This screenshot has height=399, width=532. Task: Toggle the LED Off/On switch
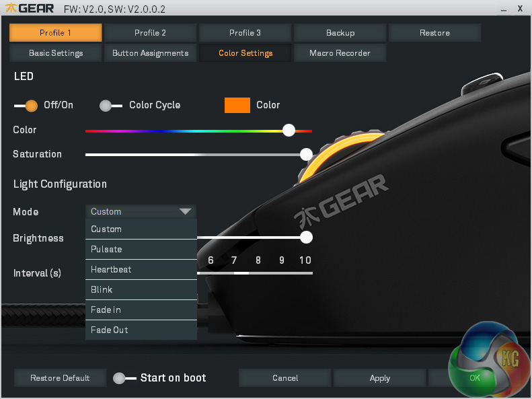click(x=26, y=106)
